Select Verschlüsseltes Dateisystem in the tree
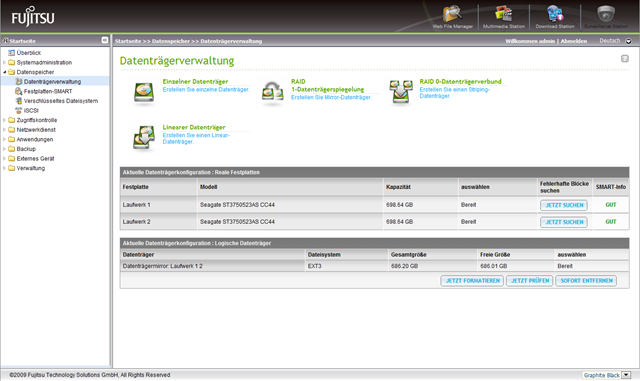The width and height of the screenshot is (640, 381). point(61,101)
